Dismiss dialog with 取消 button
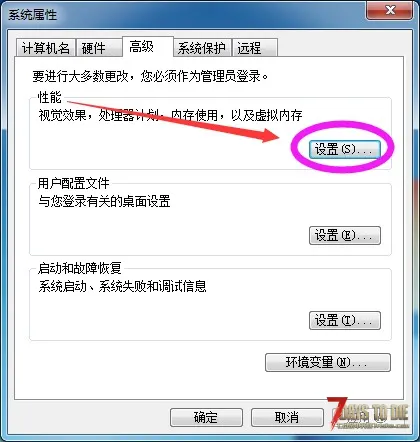The width and height of the screenshot is (420, 442). pyautogui.click(x=287, y=417)
